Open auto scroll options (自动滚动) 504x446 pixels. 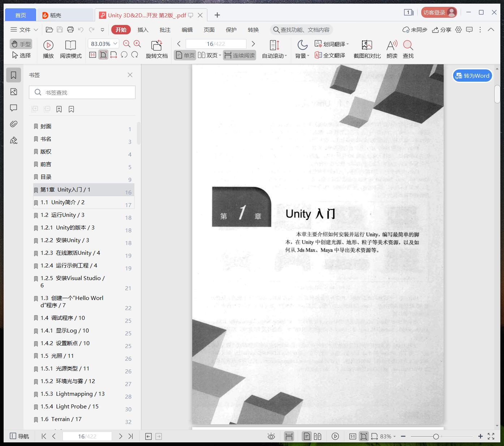tap(275, 50)
